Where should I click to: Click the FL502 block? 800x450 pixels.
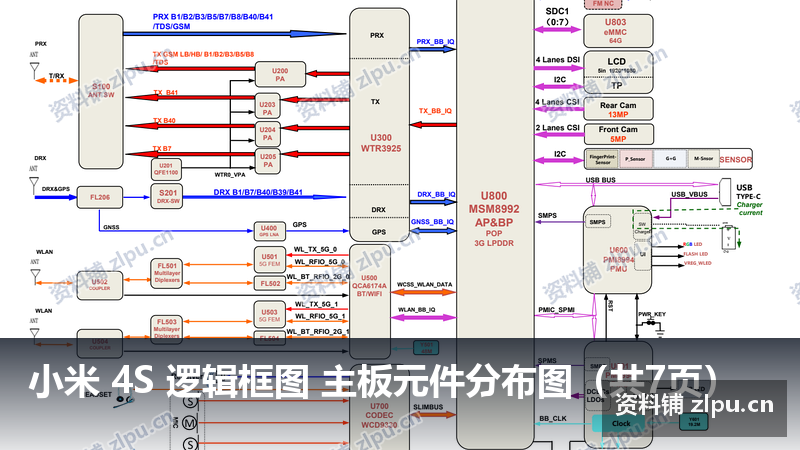[269, 283]
